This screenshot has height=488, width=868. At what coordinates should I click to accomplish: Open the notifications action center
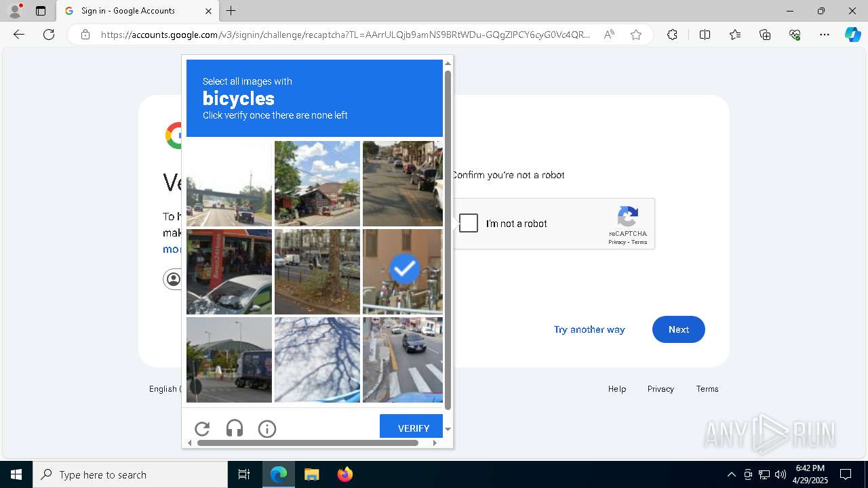click(846, 474)
